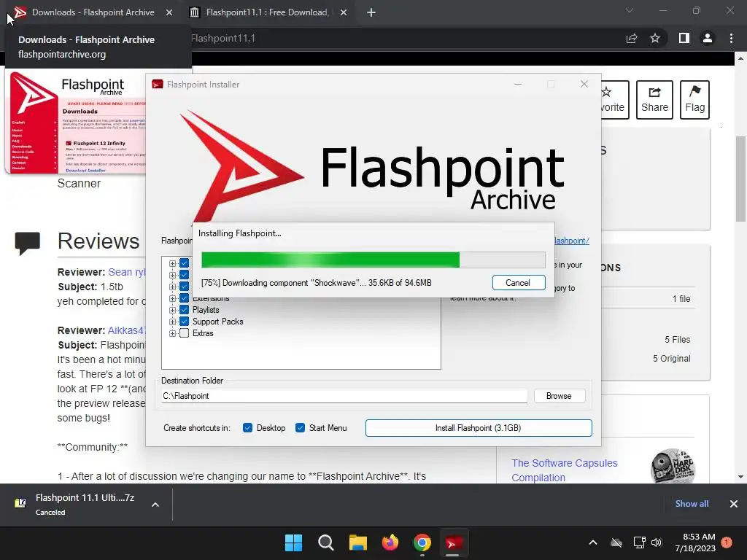The image size is (747, 560).
Task: Bookmark this page with the star icon
Action: 655,38
